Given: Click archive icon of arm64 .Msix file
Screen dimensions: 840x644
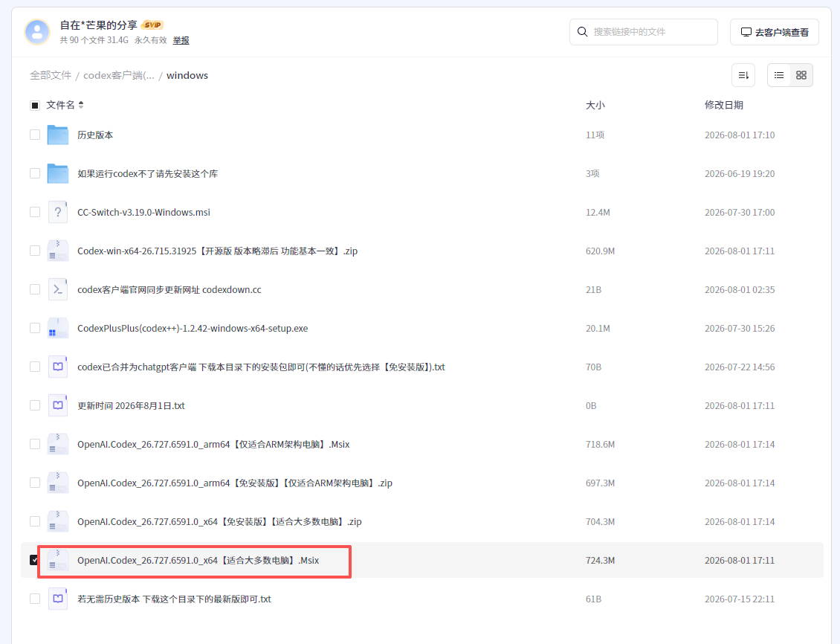Looking at the screenshot, I should click(x=58, y=444).
